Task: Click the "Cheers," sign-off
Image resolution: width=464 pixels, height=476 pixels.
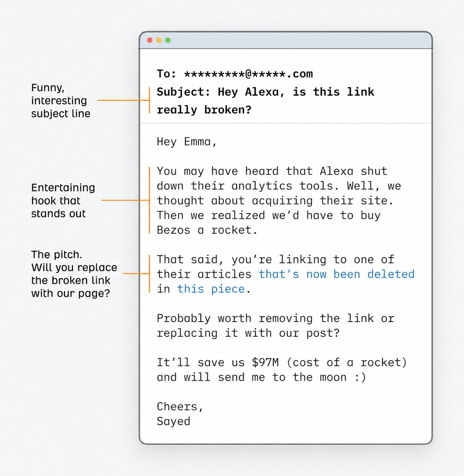Action: 180,407
